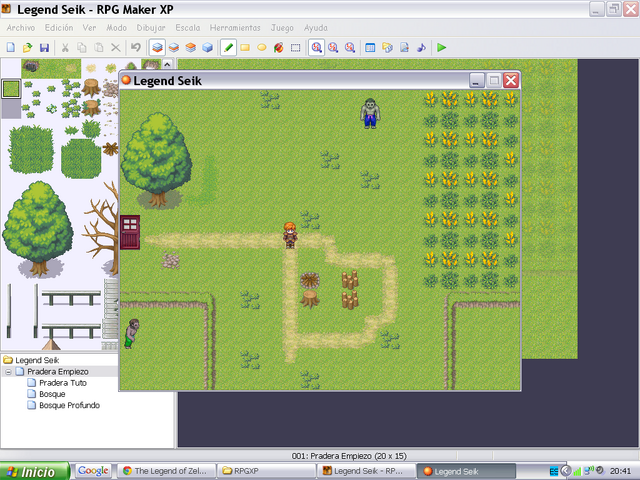Select the Flood Fill tool

click(x=279, y=48)
